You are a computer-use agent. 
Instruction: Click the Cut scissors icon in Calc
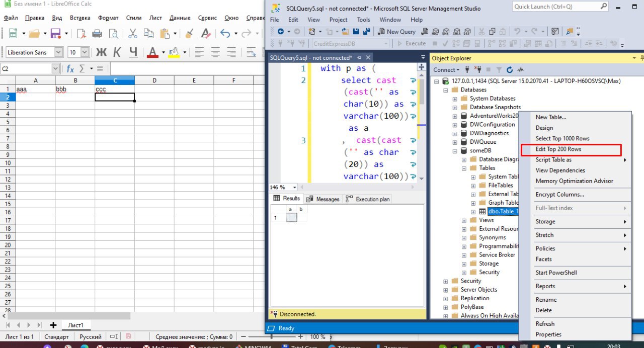click(133, 34)
